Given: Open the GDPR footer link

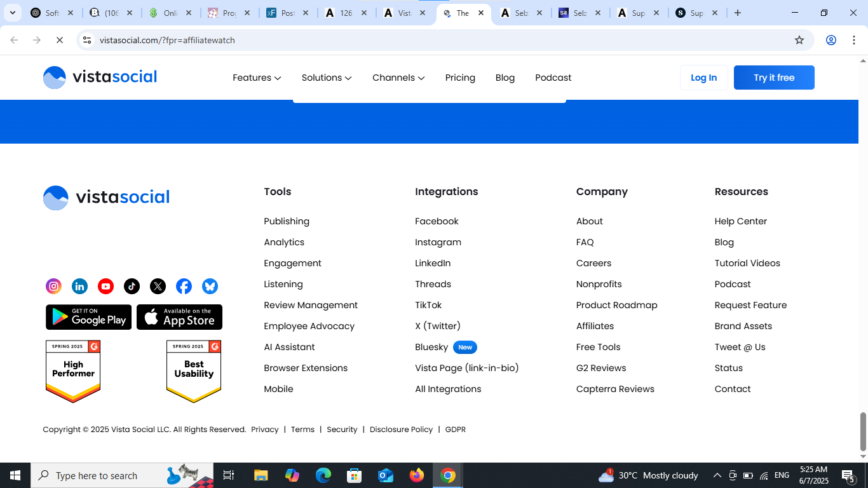Looking at the screenshot, I should pos(456,430).
